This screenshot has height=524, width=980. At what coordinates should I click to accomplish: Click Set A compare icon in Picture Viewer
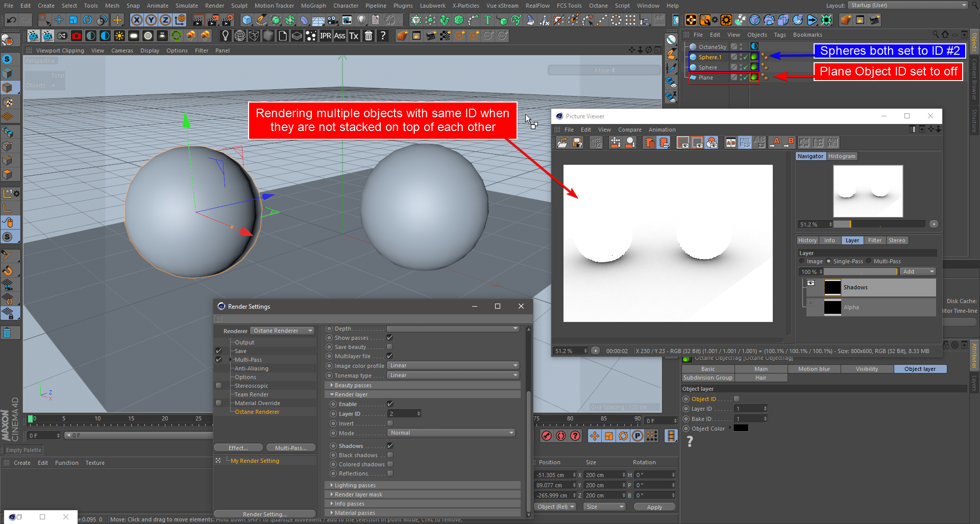coord(776,143)
